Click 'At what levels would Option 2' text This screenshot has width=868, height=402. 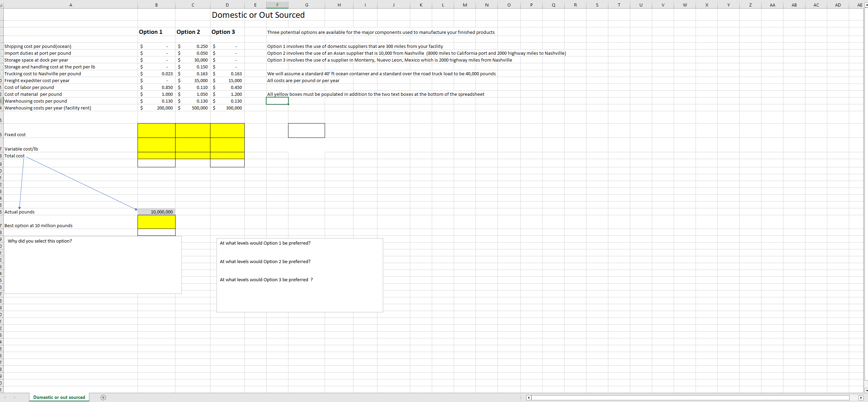click(x=265, y=261)
